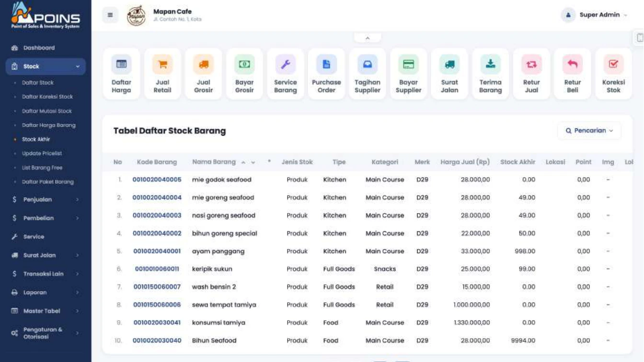The height and width of the screenshot is (362, 644).
Task: Click the Harga Jual (Rp) column header
Action: coord(465,162)
